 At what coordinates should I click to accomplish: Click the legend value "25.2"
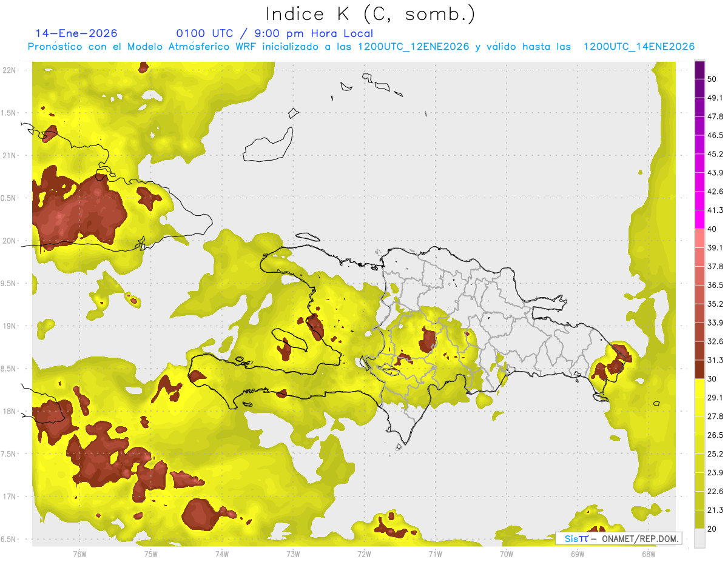715,454
